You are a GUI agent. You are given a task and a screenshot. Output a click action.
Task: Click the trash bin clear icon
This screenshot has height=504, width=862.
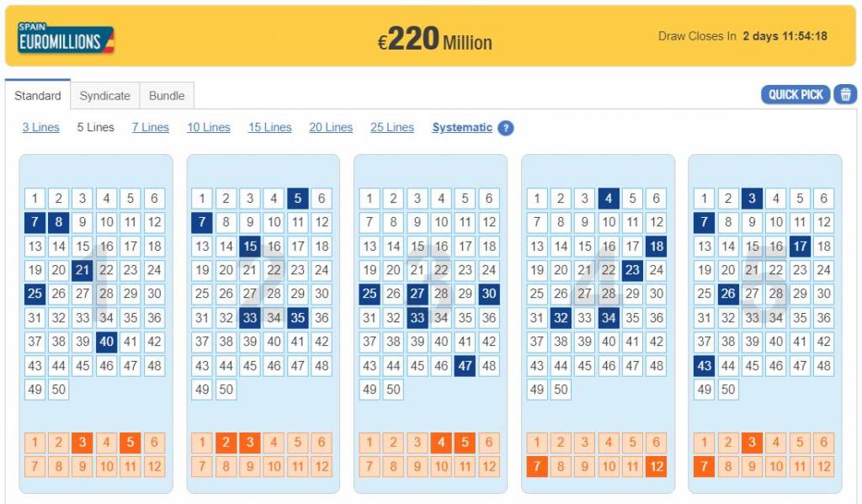845,94
